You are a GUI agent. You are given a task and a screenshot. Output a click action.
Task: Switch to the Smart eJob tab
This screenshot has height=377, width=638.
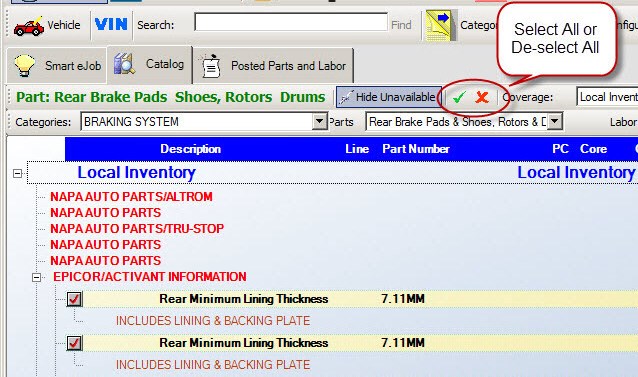57,65
